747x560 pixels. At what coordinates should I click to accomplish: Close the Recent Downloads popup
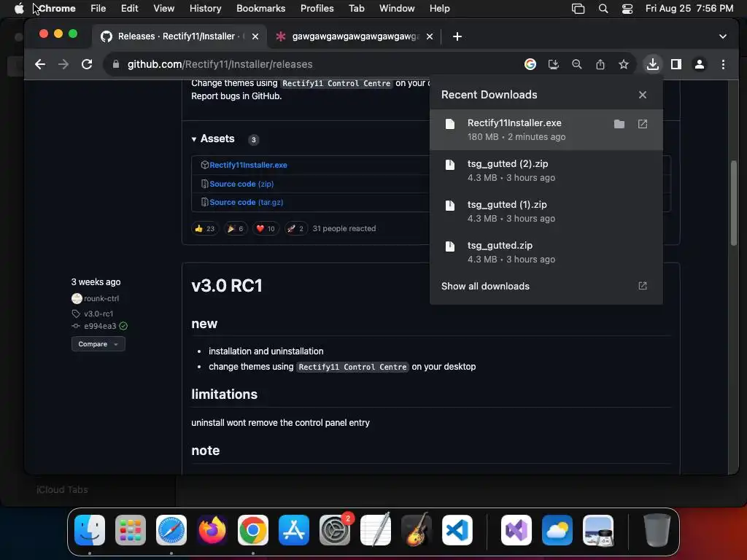[643, 95]
